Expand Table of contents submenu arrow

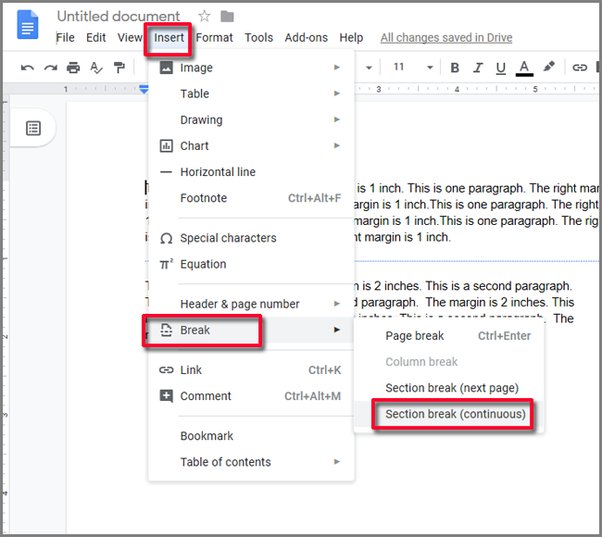coord(337,462)
